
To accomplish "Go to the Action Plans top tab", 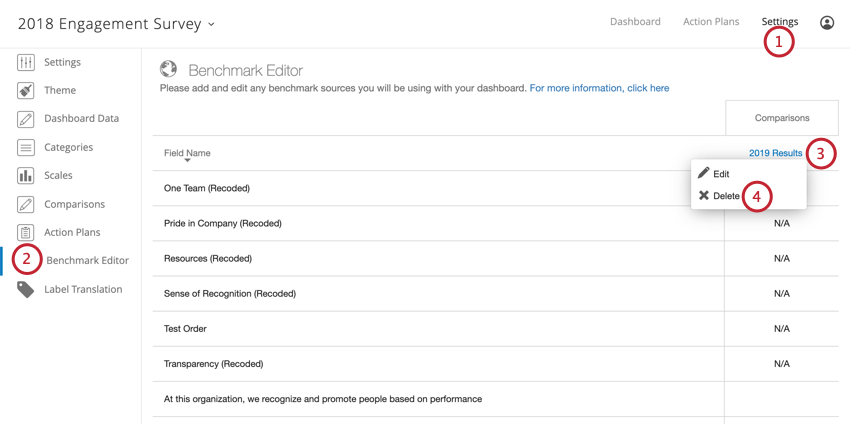I will (x=711, y=22).
